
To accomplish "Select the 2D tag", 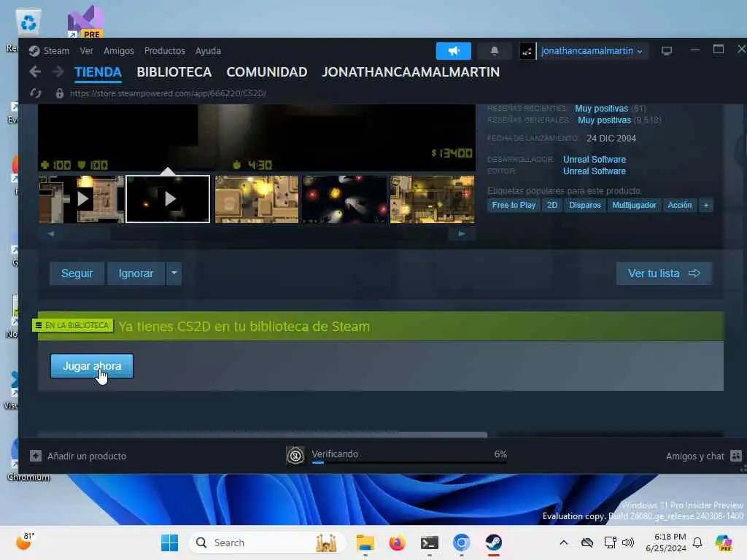I will point(552,205).
